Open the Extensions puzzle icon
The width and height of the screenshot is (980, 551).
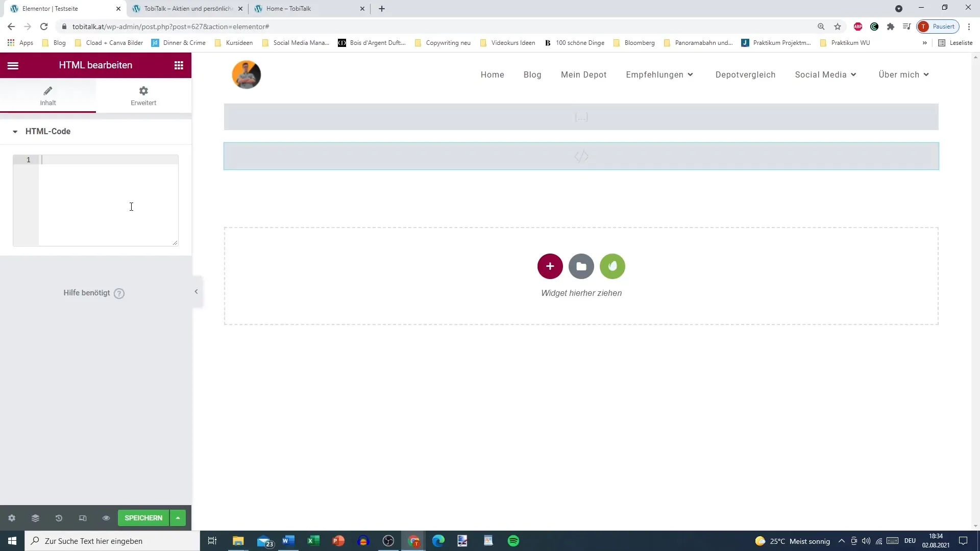(891, 27)
